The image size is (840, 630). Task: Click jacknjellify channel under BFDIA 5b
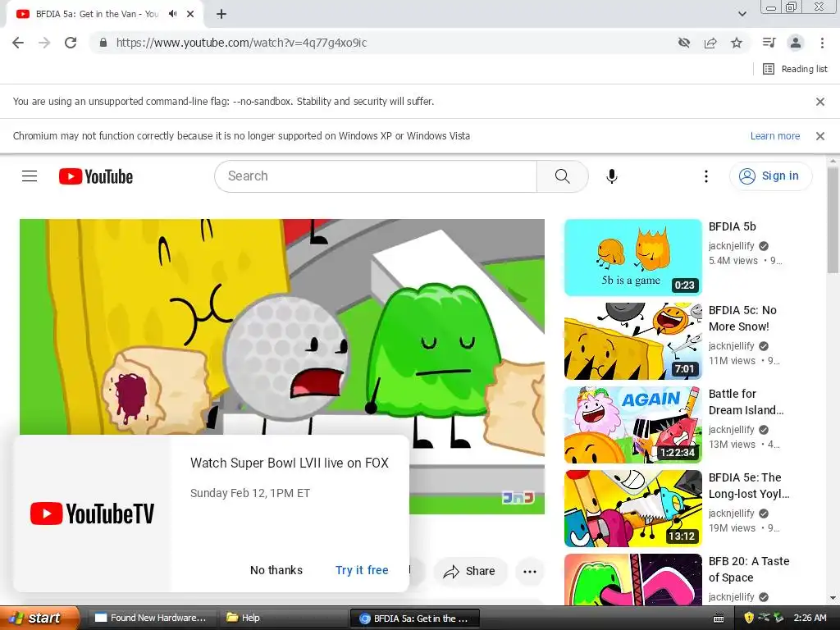pos(731,246)
